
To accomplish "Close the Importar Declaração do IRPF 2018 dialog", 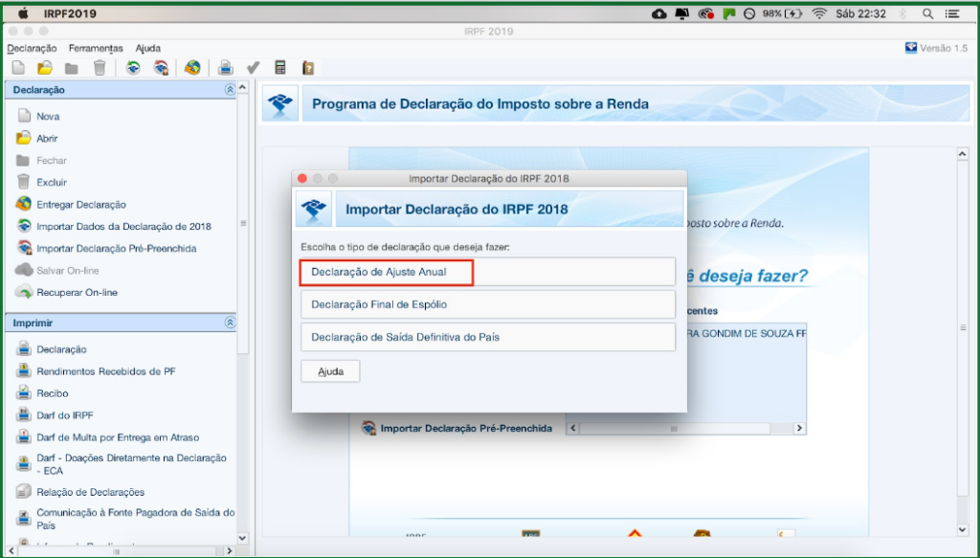I will 302,179.
